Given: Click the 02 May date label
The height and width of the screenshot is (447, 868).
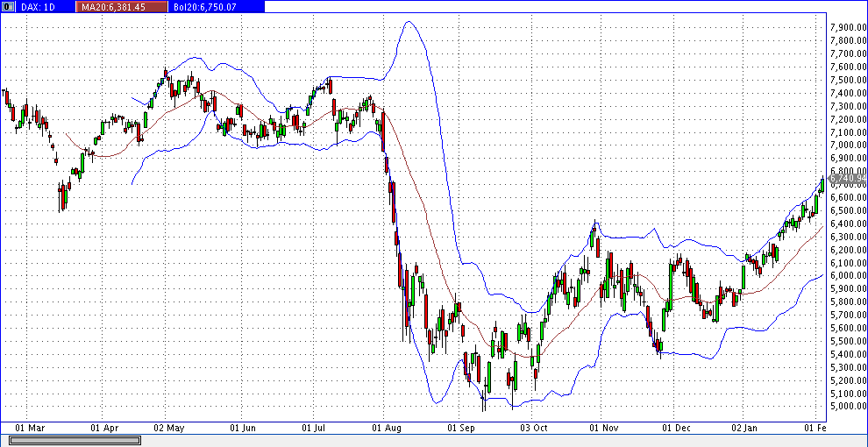Looking at the screenshot, I should [x=169, y=429].
